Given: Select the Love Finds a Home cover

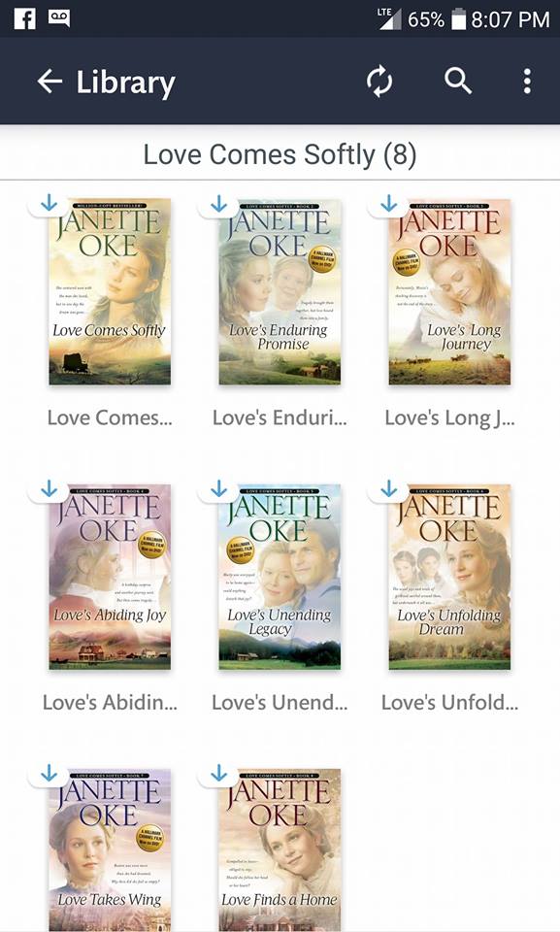Looking at the screenshot, I should click(280, 850).
